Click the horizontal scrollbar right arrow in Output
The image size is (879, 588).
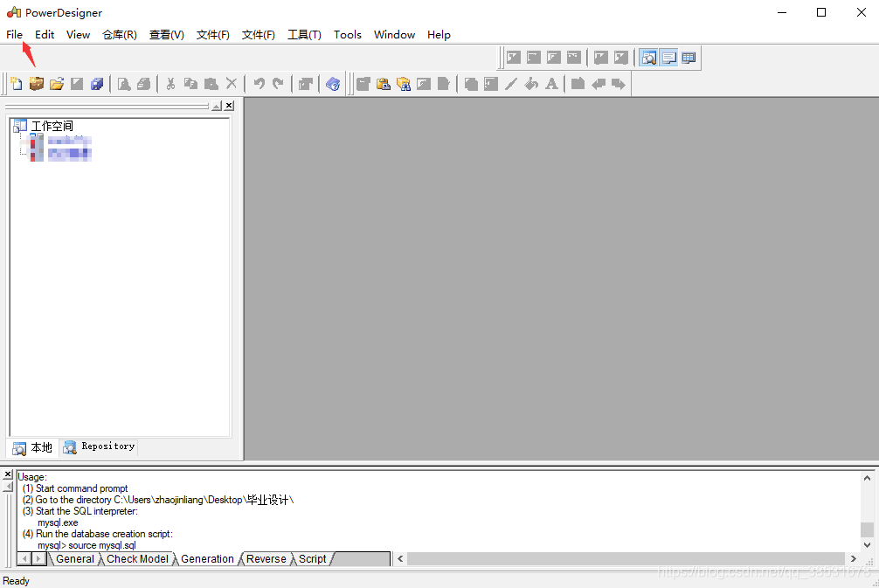coord(854,559)
